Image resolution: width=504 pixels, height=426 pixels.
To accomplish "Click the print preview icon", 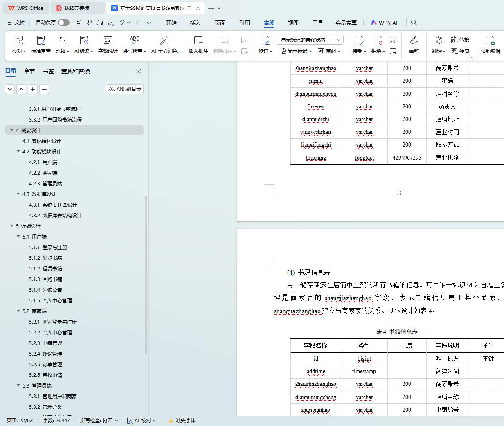I will point(110,23).
